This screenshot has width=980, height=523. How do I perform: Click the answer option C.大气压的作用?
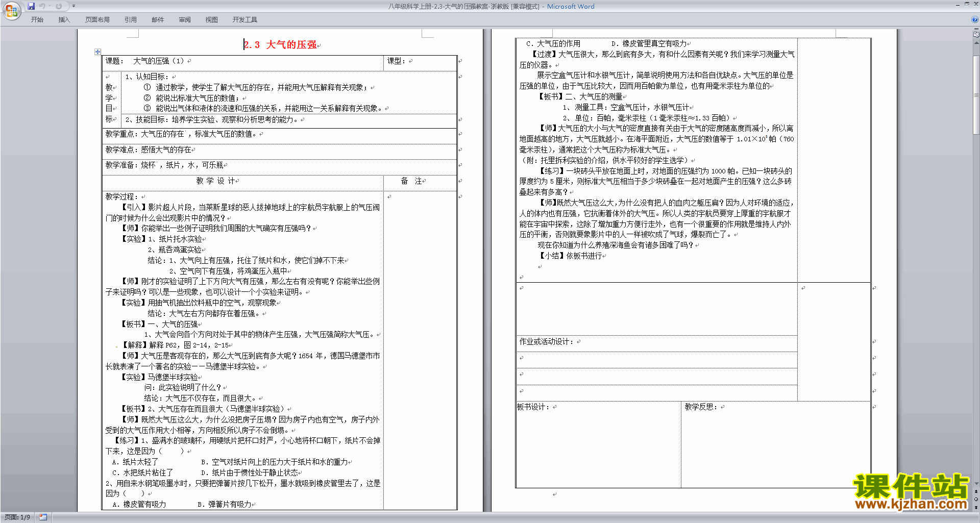[x=553, y=44]
